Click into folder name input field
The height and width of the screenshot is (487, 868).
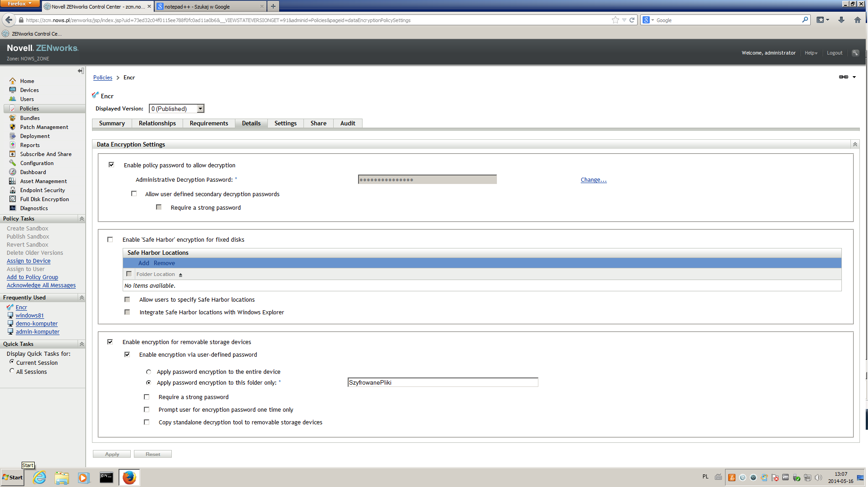(443, 382)
